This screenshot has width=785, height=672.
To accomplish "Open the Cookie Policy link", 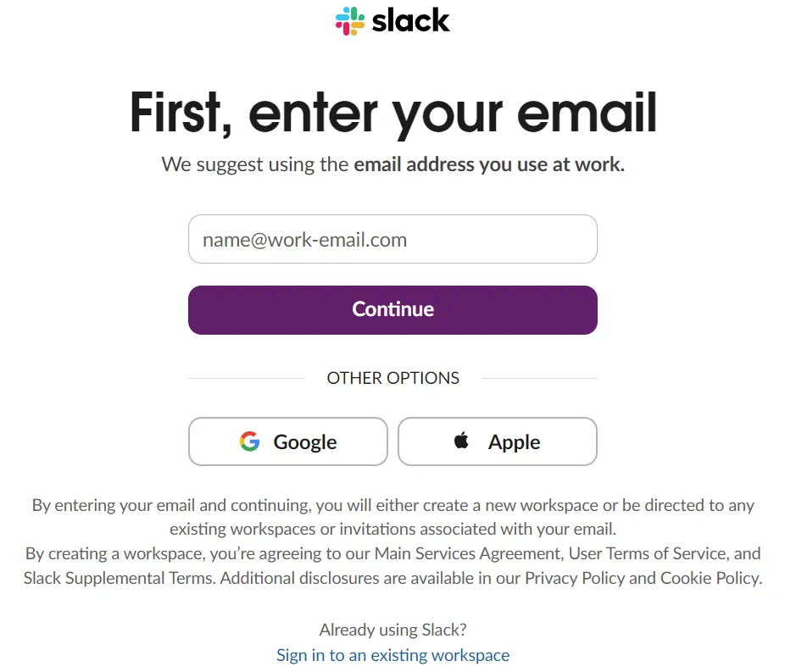I will [x=710, y=579].
